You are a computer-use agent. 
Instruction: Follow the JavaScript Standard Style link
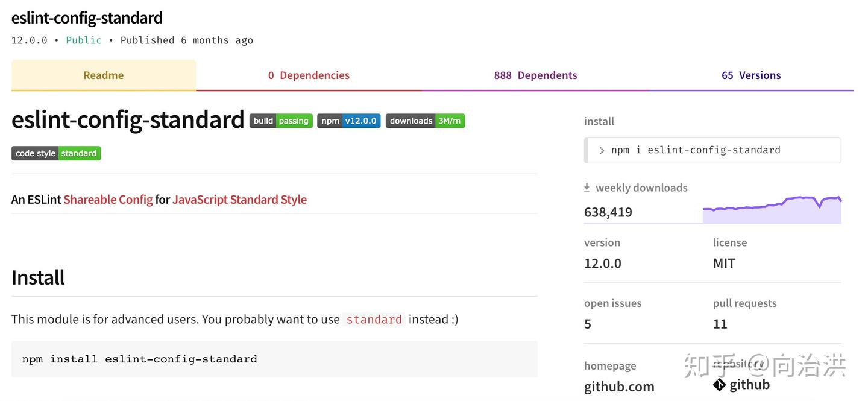239,200
